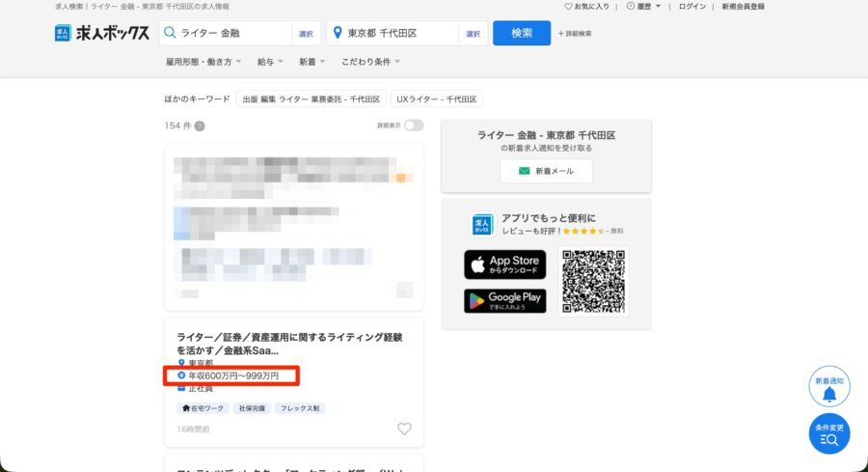868x472 pixels.
Task: Open the Google Play badge
Action: point(504,301)
